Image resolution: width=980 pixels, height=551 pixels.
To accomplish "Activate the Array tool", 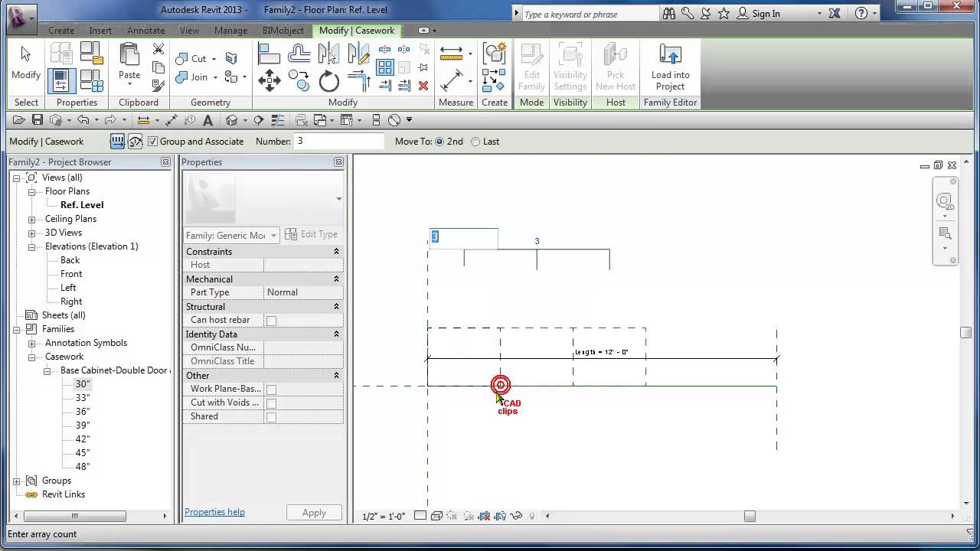I will coord(385,67).
